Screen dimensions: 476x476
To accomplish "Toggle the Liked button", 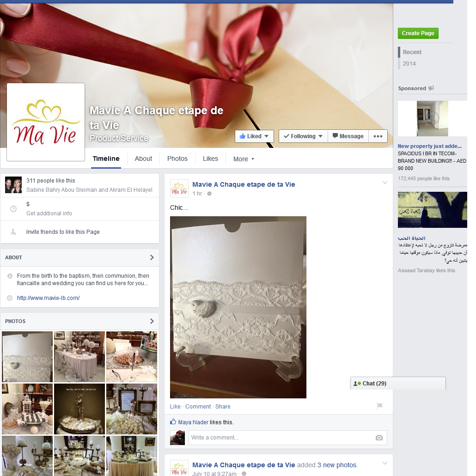I will 254,136.
